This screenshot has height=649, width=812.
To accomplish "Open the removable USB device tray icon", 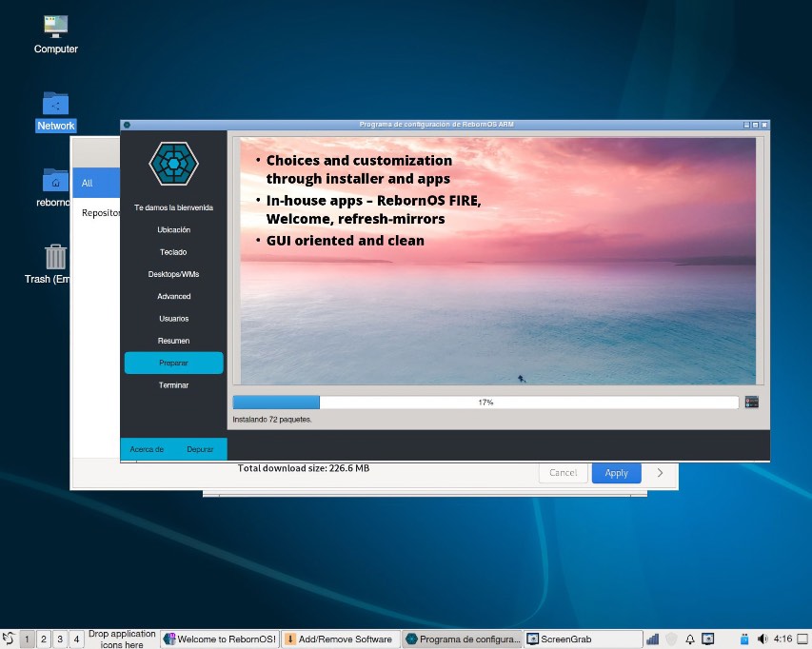I will coord(744,639).
